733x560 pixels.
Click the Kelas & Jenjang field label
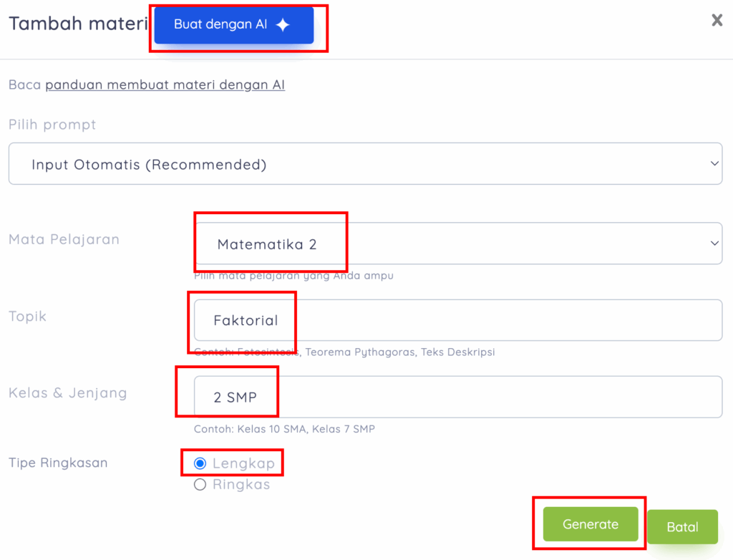67,392
